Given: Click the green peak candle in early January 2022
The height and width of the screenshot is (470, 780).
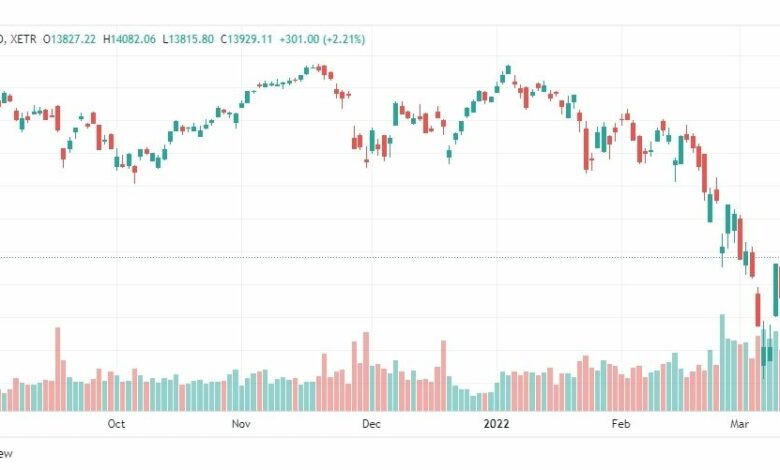Looking at the screenshot, I should 508,70.
